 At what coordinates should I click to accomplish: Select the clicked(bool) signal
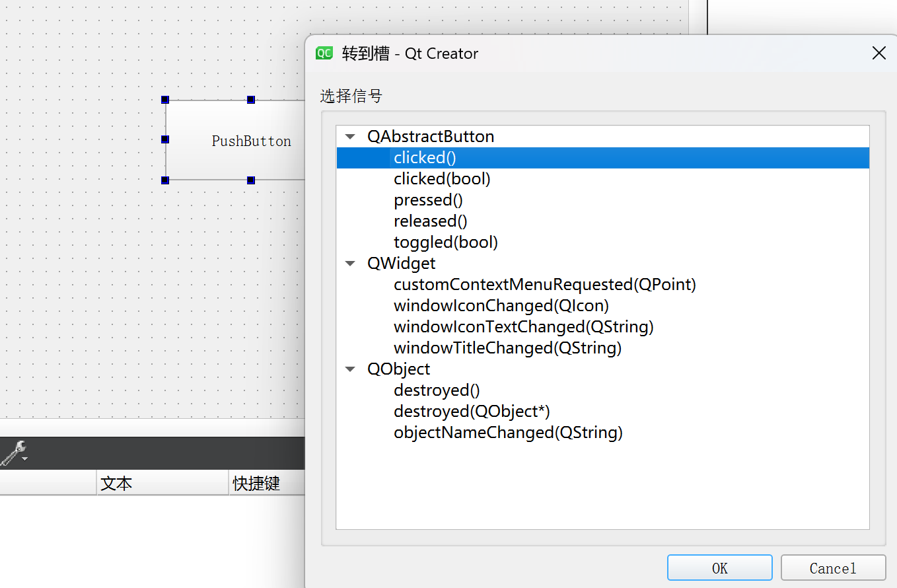tap(442, 179)
